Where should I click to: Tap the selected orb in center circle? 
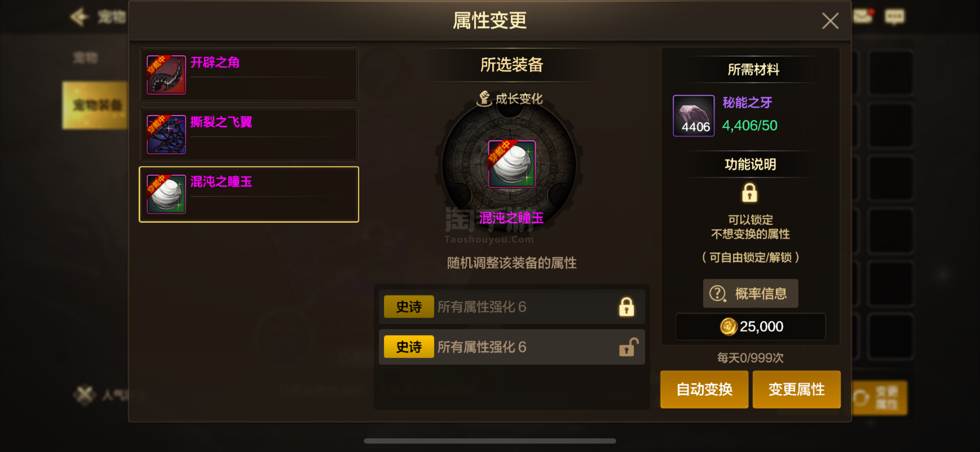point(512,164)
